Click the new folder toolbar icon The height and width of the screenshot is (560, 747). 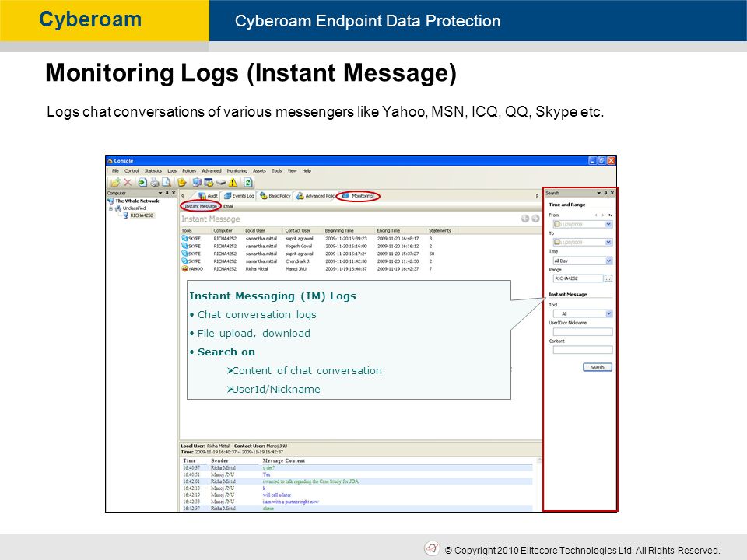[x=114, y=182]
